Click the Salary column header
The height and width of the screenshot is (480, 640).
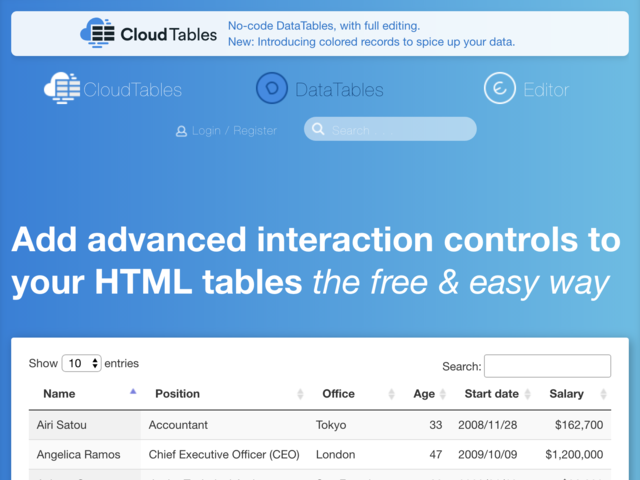pyautogui.click(x=573, y=394)
